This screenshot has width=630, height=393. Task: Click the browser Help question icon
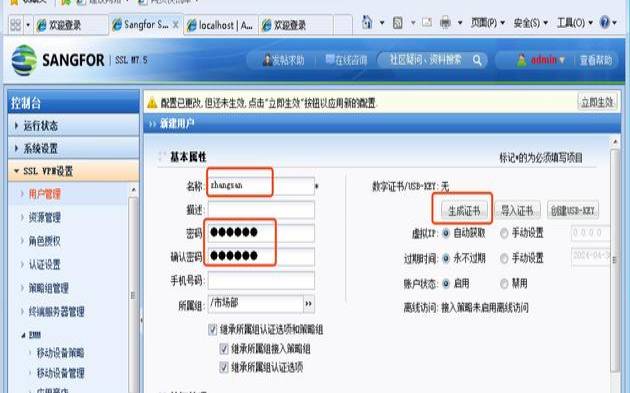point(604,22)
